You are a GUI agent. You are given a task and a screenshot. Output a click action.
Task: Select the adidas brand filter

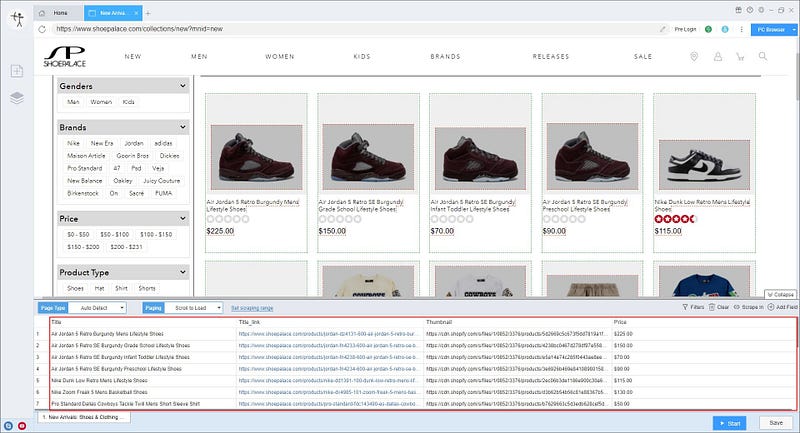(163, 143)
